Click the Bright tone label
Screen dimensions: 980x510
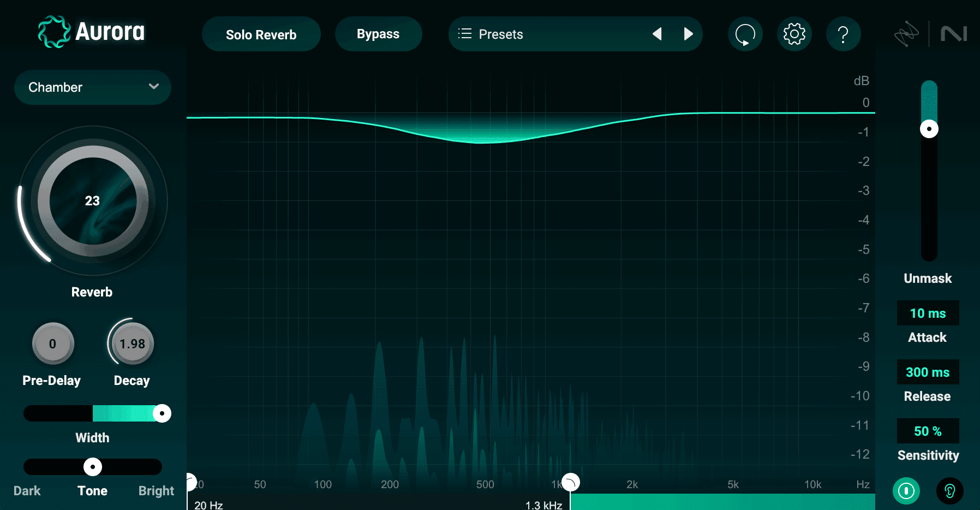[x=156, y=491]
